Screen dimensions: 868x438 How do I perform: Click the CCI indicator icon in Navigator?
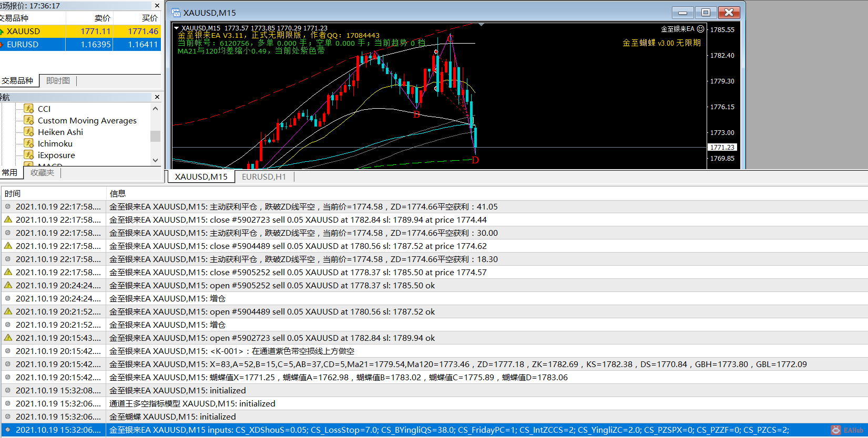[29, 109]
